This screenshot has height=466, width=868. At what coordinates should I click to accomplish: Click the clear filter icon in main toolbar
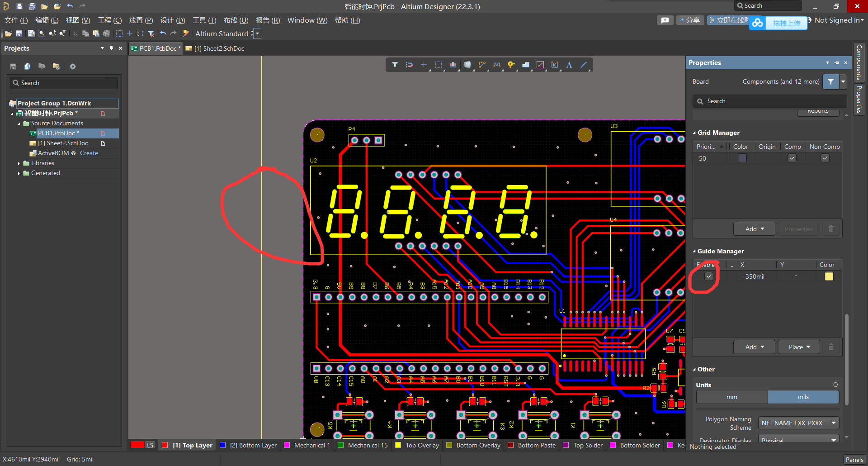[x=151, y=33]
